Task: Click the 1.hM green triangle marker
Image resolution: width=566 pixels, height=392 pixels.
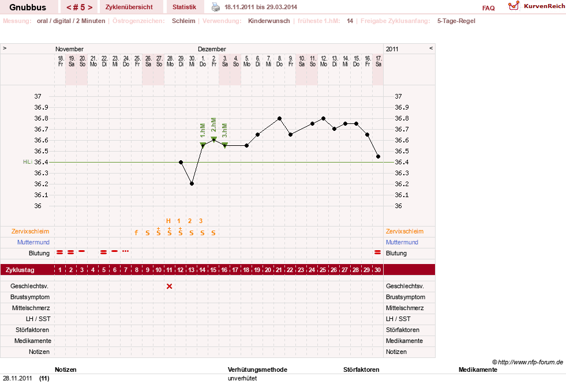Action: coord(203,145)
